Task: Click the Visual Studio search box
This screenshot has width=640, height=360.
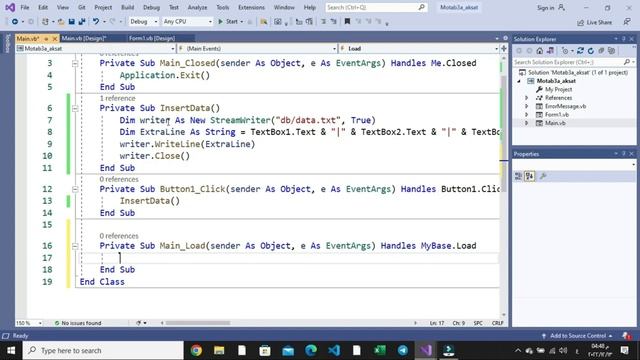Action: coord(376,7)
